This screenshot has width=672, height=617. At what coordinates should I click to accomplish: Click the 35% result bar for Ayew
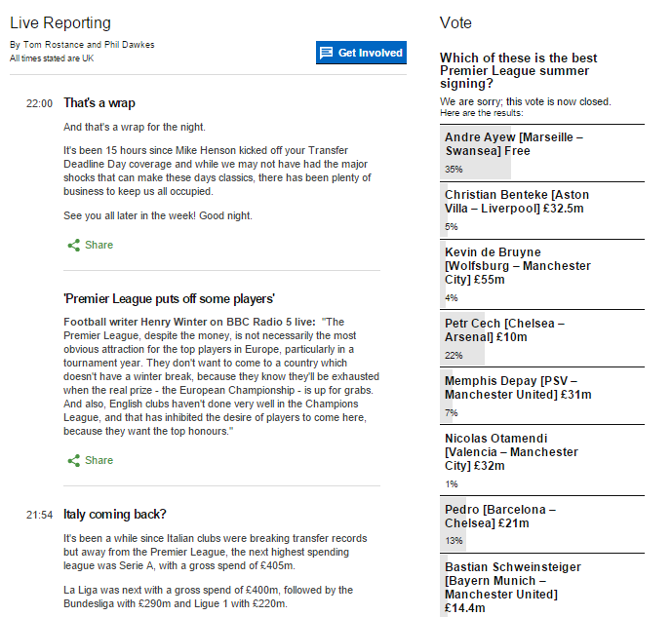[475, 153]
